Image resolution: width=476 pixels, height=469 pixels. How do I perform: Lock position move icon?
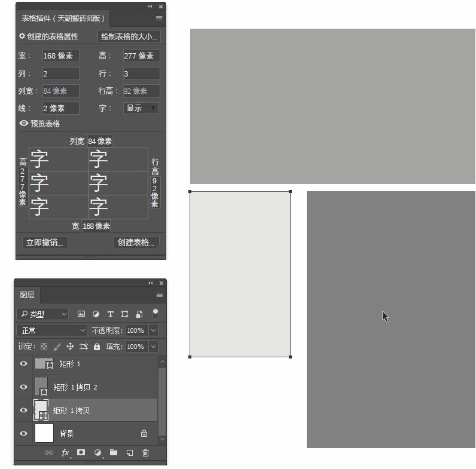click(70, 347)
